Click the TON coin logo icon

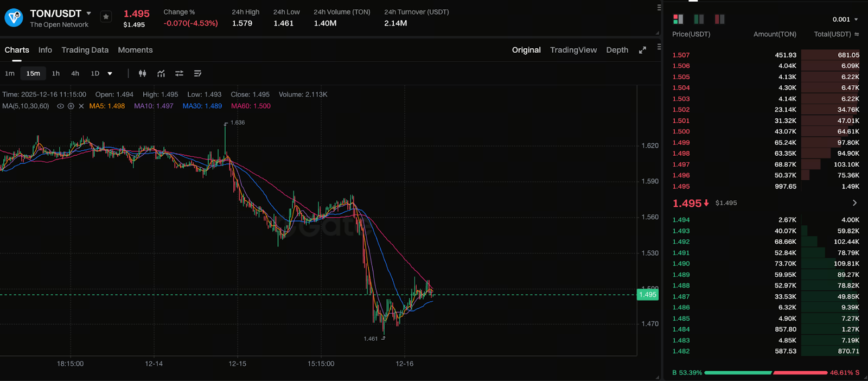pos(14,18)
